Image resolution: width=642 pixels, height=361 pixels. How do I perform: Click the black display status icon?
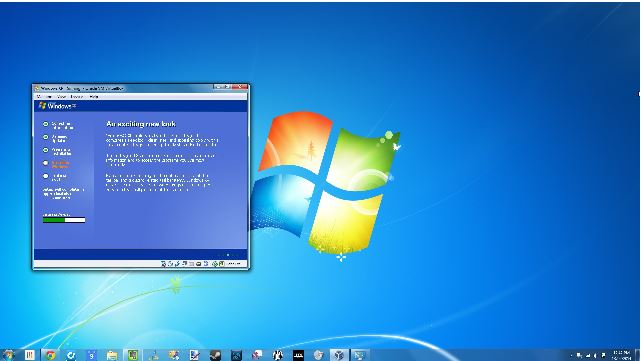[199, 264]
